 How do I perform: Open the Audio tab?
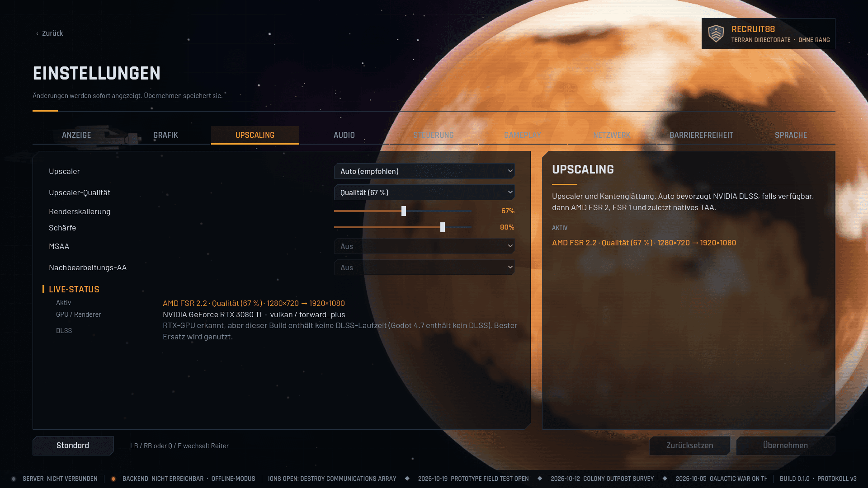coord(344,135)
